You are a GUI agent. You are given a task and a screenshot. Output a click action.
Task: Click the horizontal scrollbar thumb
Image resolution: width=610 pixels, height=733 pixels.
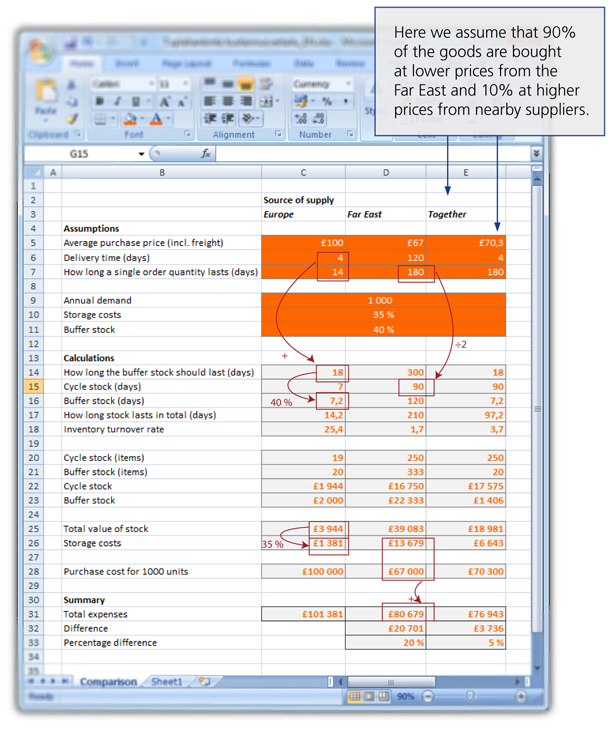[391, 682]
